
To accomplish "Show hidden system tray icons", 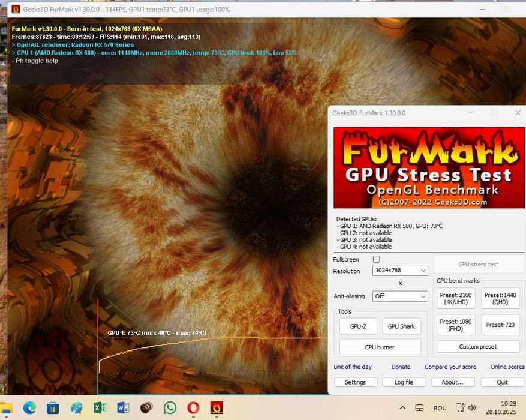I will coord(403,408).
